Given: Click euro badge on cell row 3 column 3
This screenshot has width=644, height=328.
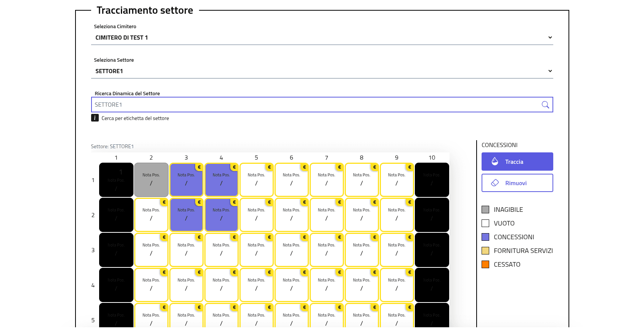Looking at the screenshot, I should point(199,237).
